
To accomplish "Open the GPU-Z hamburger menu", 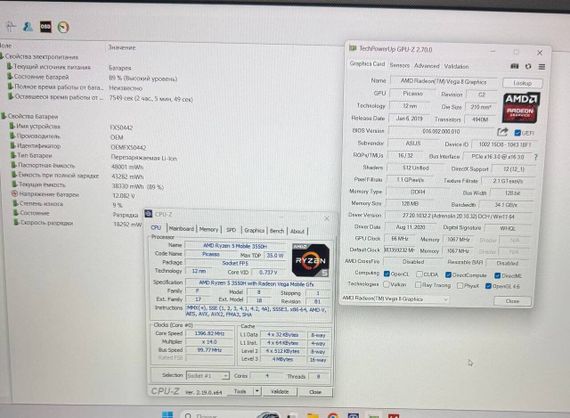I will [542, 67].
